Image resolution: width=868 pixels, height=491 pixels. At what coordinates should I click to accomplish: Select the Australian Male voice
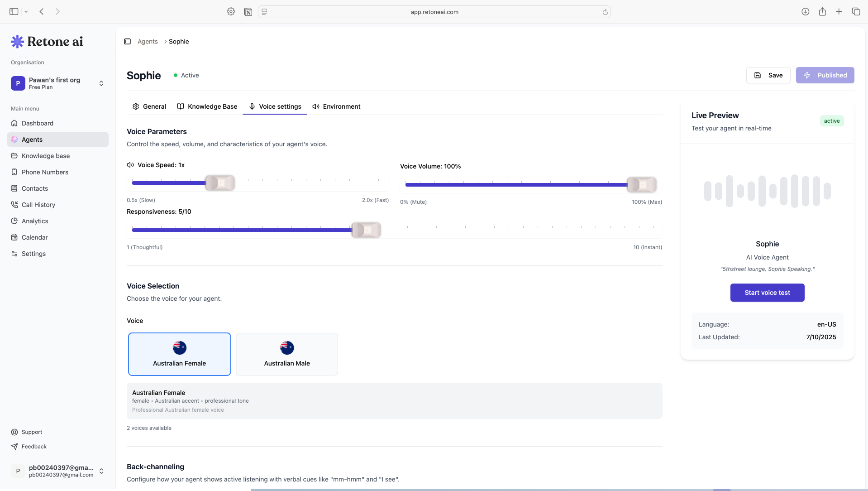(287, 354)
